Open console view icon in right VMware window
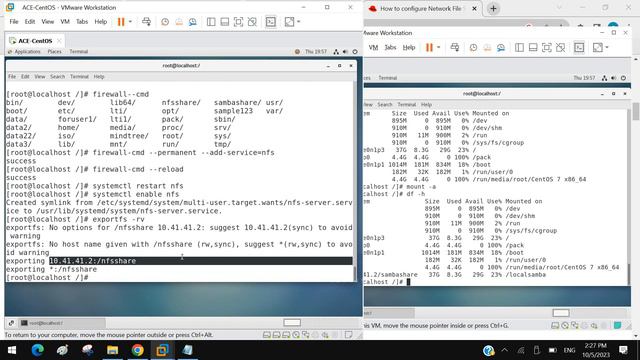Screen dimensions: 640x360 pos(579,47)
